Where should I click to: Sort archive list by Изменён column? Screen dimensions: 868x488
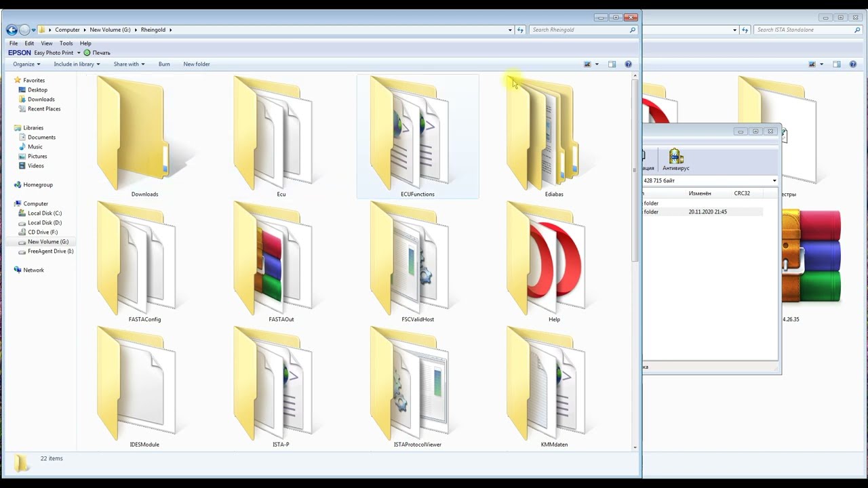pyautogui.click(x=700, y=194)
